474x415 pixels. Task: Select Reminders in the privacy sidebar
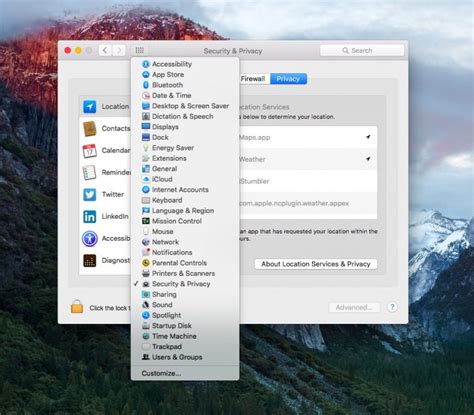tap(105, 172)
